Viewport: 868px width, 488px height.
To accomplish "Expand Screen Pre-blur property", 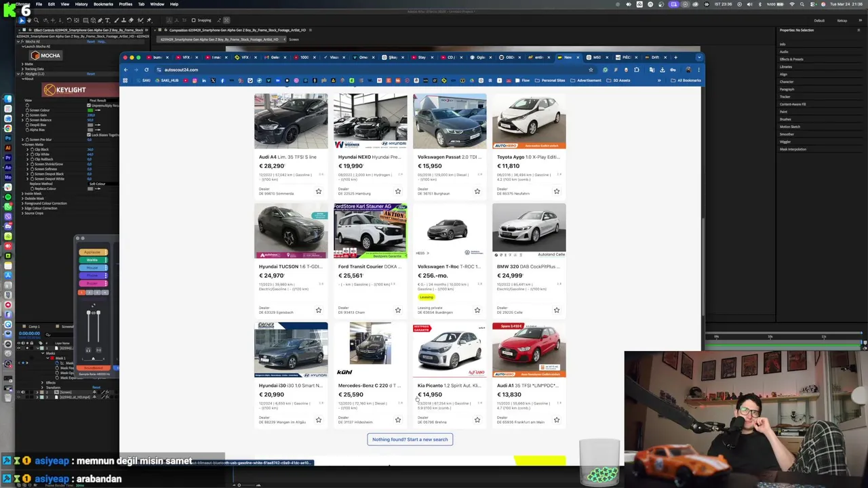I will point(22,140).
